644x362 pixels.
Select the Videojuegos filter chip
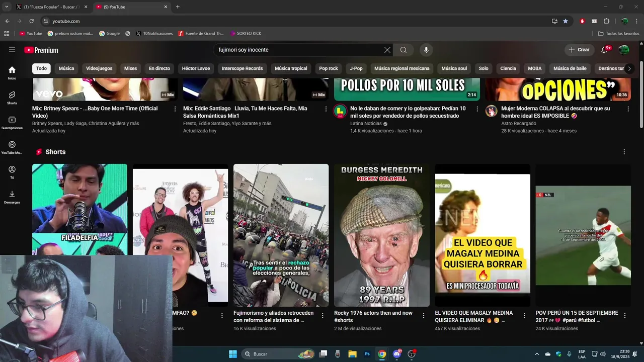pos(99,68)
